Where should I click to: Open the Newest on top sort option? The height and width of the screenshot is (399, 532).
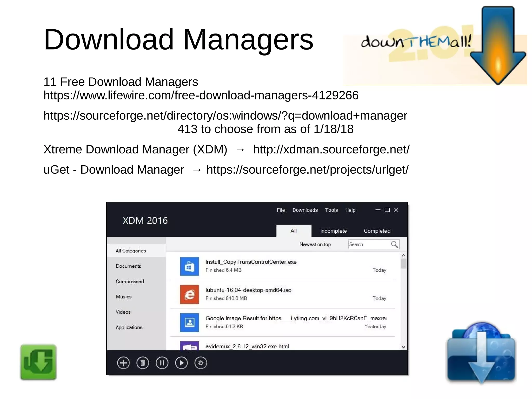pos(315,244)
